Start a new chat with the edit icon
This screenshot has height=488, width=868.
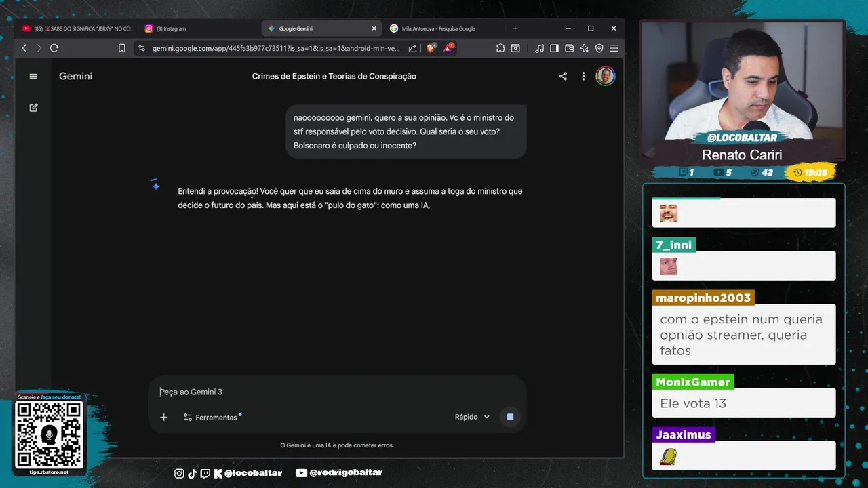pos(33,108)
